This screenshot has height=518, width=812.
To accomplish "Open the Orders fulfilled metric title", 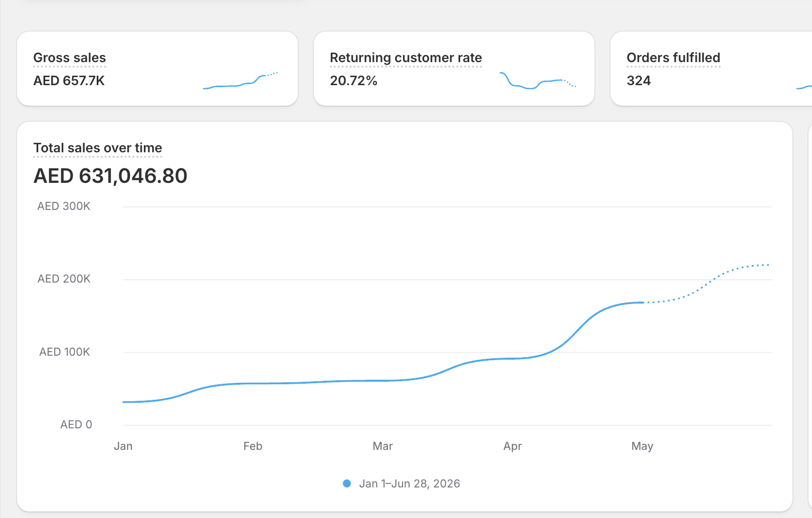I will coord(674,58).
